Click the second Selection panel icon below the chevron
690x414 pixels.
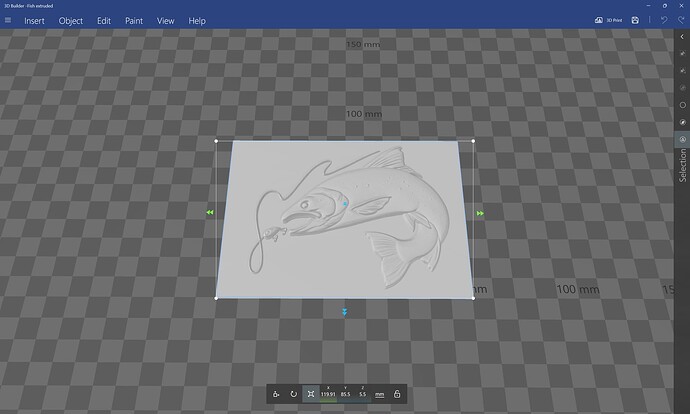(683, 70)
